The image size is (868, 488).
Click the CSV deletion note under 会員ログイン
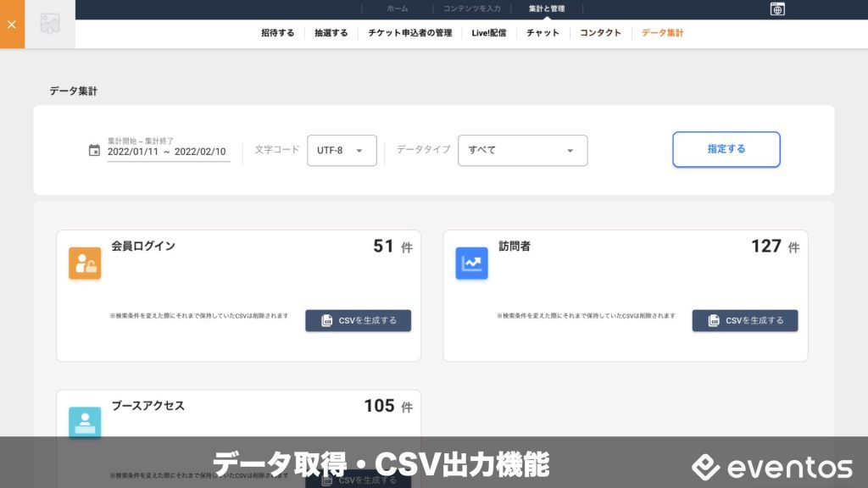click(x=198, y=316)
